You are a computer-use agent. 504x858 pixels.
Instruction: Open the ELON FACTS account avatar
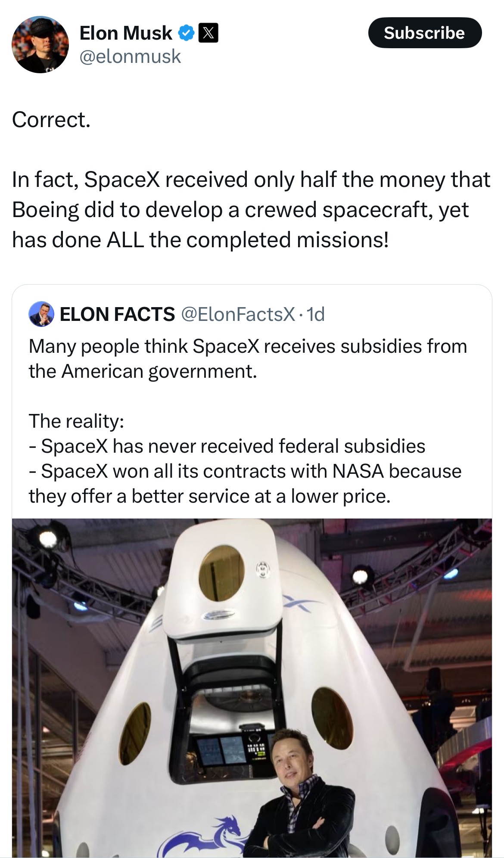click(41, 314)
